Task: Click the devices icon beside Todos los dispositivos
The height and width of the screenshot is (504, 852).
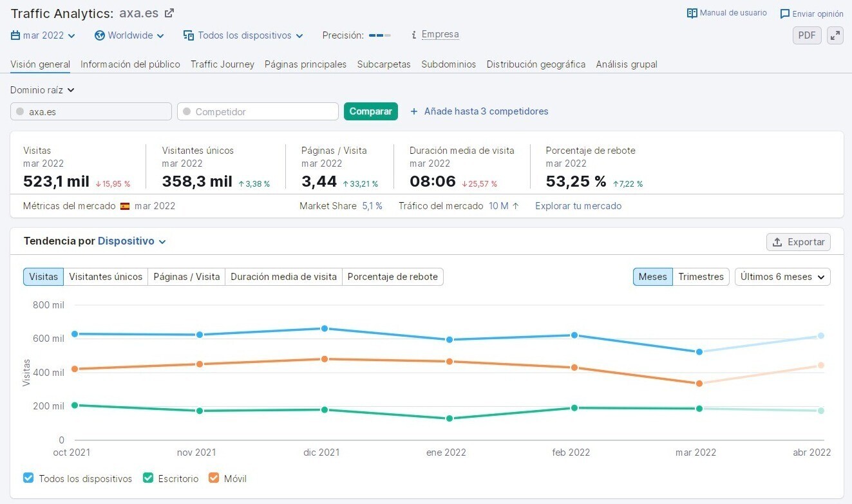Action: point(189,35)
